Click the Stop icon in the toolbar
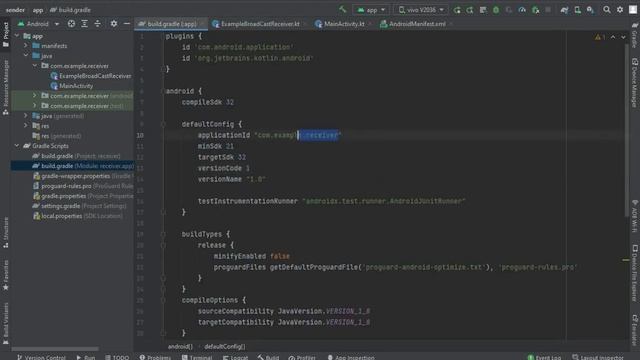640x360 pixels. pos(548,10)
